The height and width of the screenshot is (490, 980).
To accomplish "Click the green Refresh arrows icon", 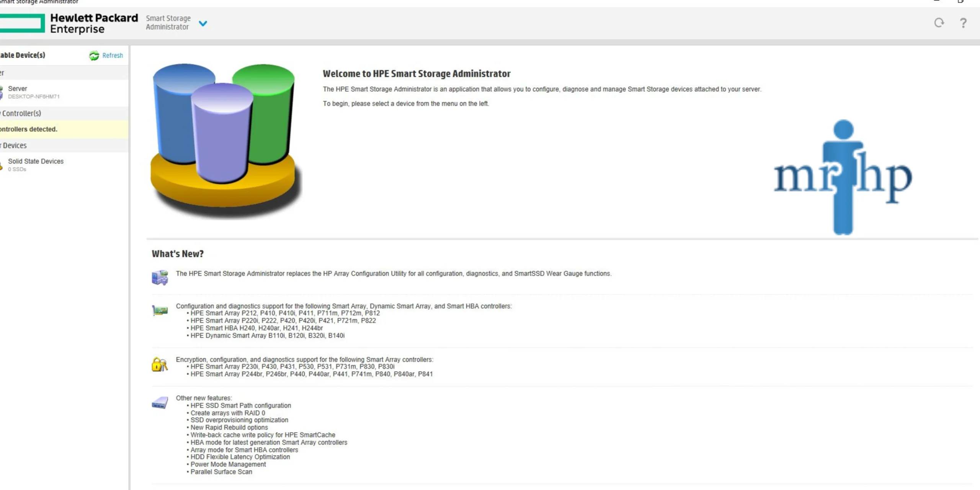I will [94, 56].
